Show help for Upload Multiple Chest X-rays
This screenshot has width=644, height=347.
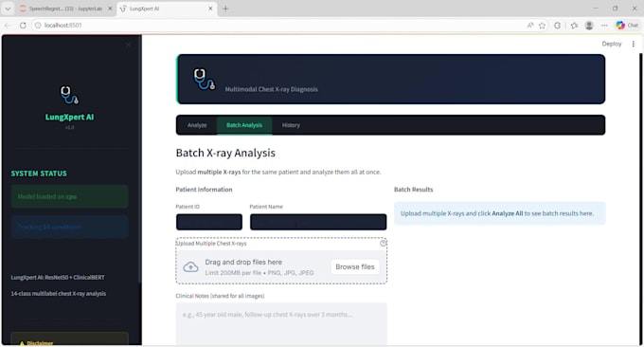pyautogui.click(x=384, y=243)
